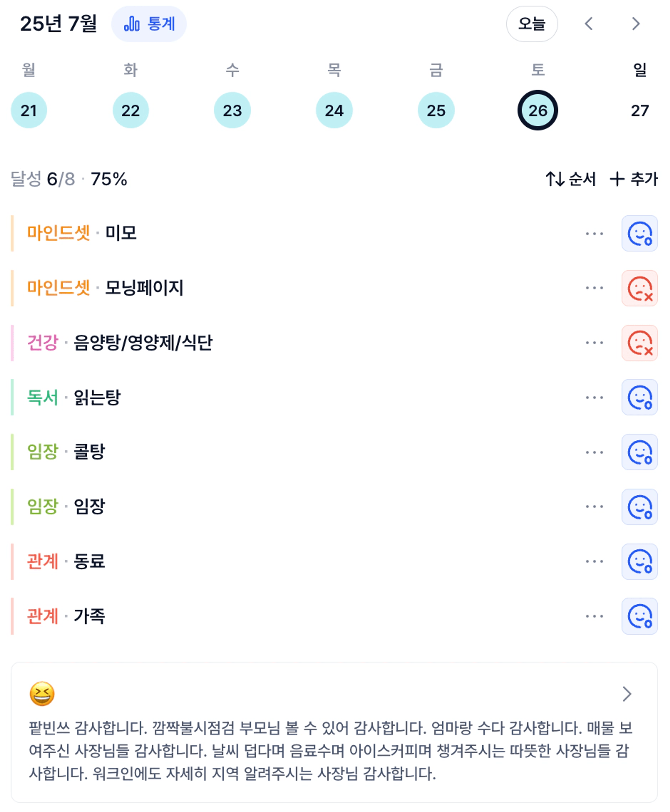670x812 pixels.
Task: Toggle failed face for 음양탕/영양제/식단
Action: coord(639,343)
